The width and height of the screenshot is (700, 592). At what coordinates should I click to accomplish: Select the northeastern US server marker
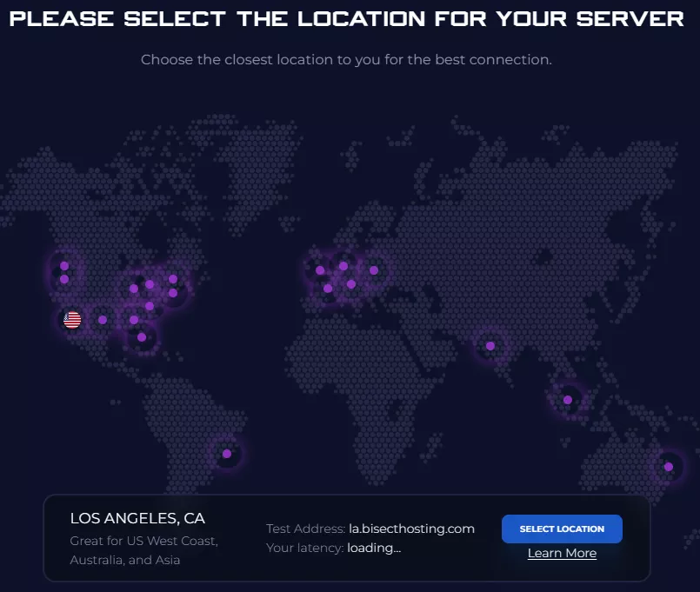click(173, 293)
